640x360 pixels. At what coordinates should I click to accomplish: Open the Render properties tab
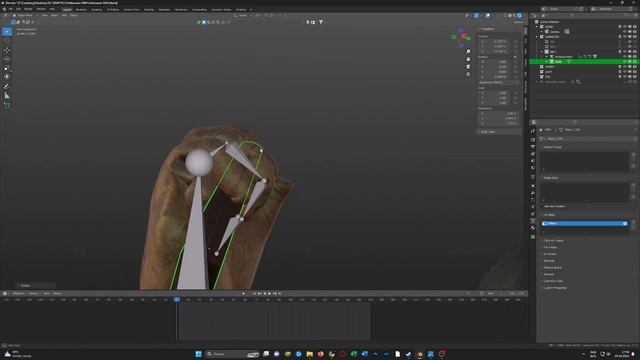(x=533, y=140)
